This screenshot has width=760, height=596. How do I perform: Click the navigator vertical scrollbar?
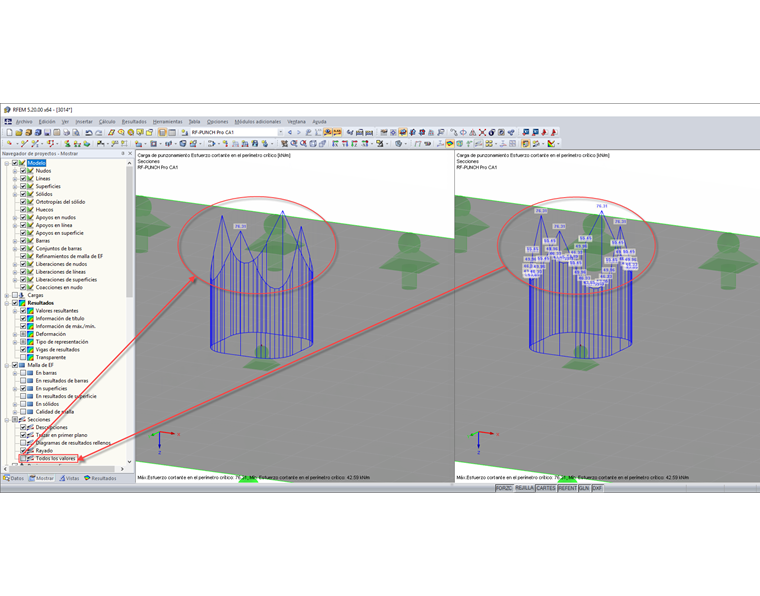click(129, 233)
